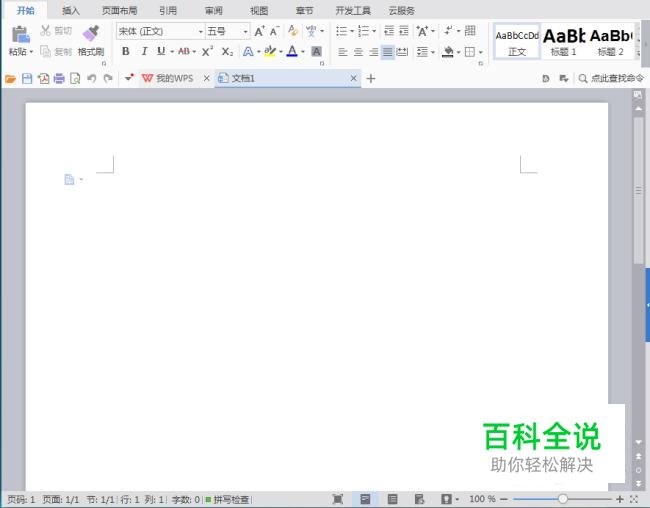
Task: Apply the 标题 2 style
Action: click(611, 42)
